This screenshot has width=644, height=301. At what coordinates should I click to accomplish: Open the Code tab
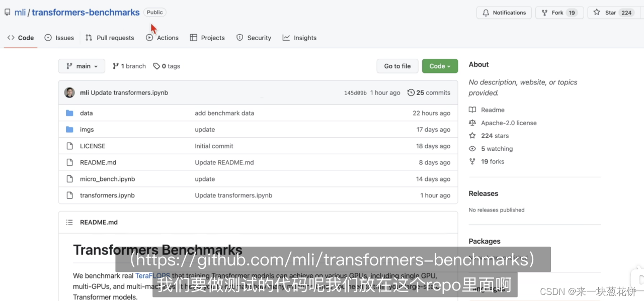21,38
